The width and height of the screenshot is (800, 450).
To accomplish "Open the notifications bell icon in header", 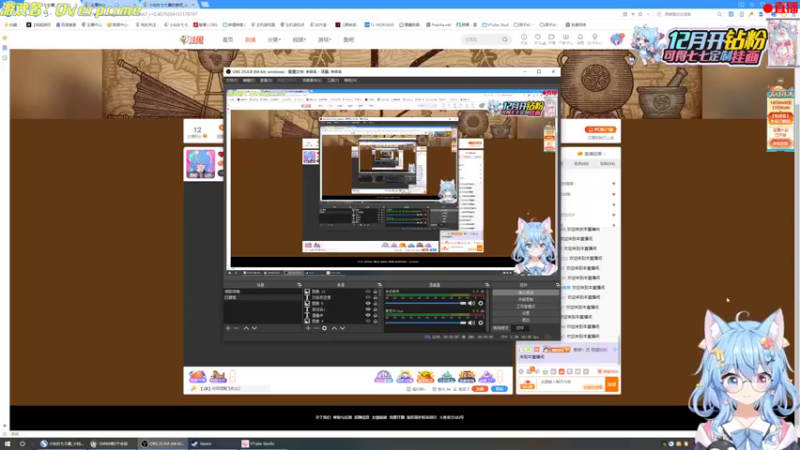I will click(x=580, y=39).
